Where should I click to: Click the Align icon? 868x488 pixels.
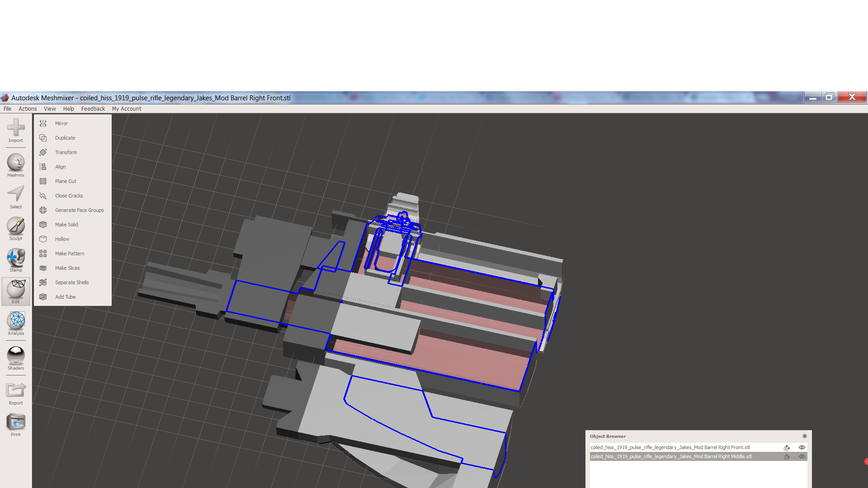click(43, 167)
